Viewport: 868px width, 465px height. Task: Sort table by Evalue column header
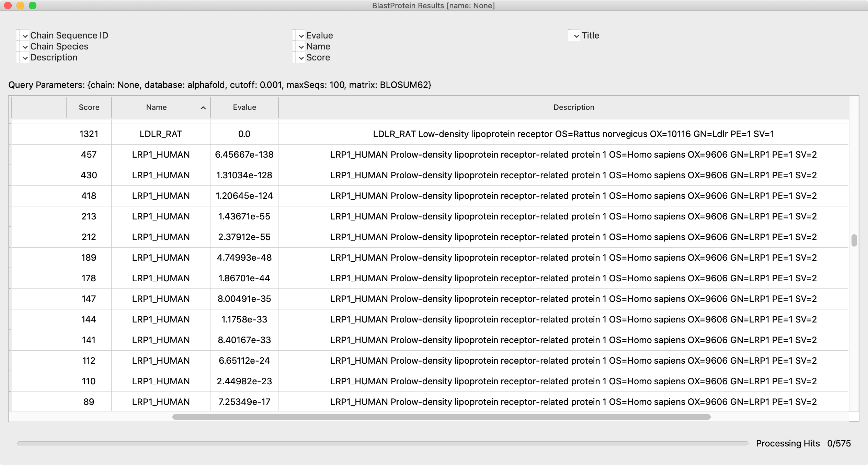point(244,107)
